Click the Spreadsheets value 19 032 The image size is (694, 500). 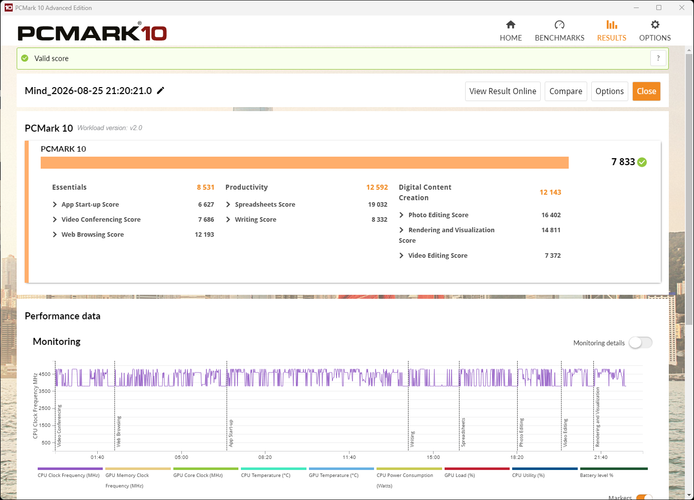pyautogui.click(x=378, y=204)
